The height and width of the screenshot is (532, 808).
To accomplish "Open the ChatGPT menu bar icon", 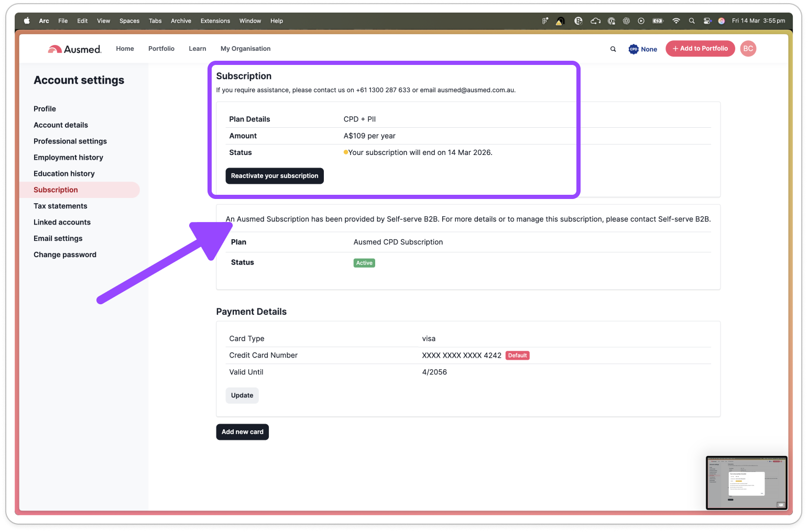I will tap(626, 21).
